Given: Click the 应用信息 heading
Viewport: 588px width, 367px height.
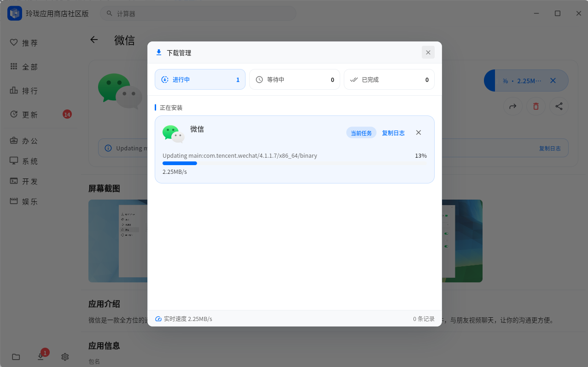Looking at the screenshot, I should [x=104, y=346].
